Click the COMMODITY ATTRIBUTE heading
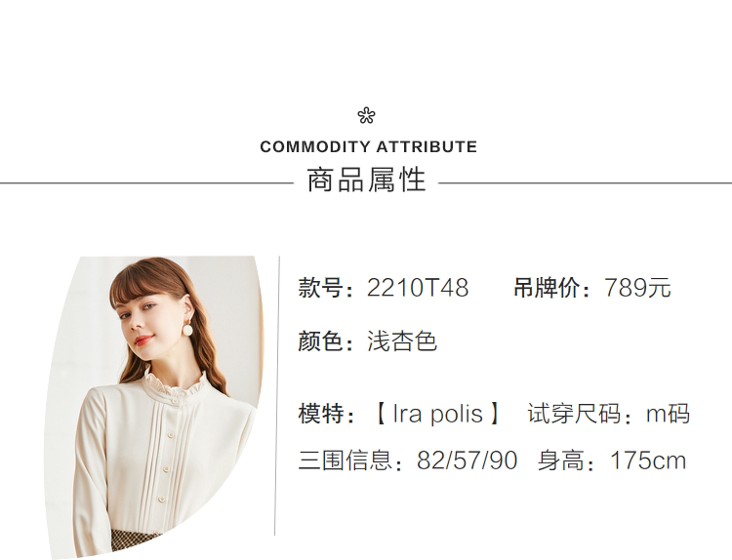 point(368,147)
